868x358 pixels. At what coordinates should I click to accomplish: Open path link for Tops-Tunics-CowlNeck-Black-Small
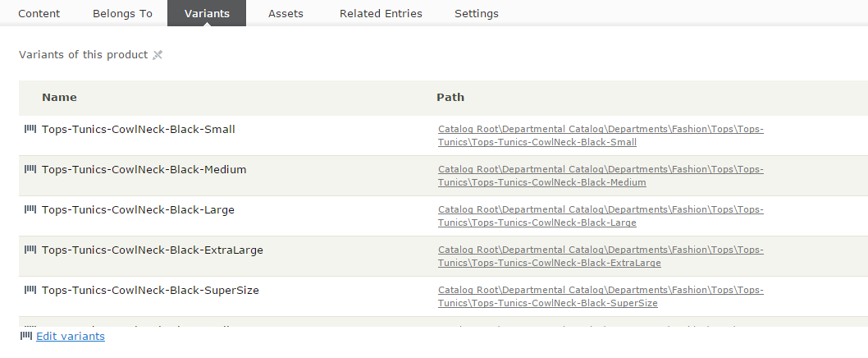point(601,135)
